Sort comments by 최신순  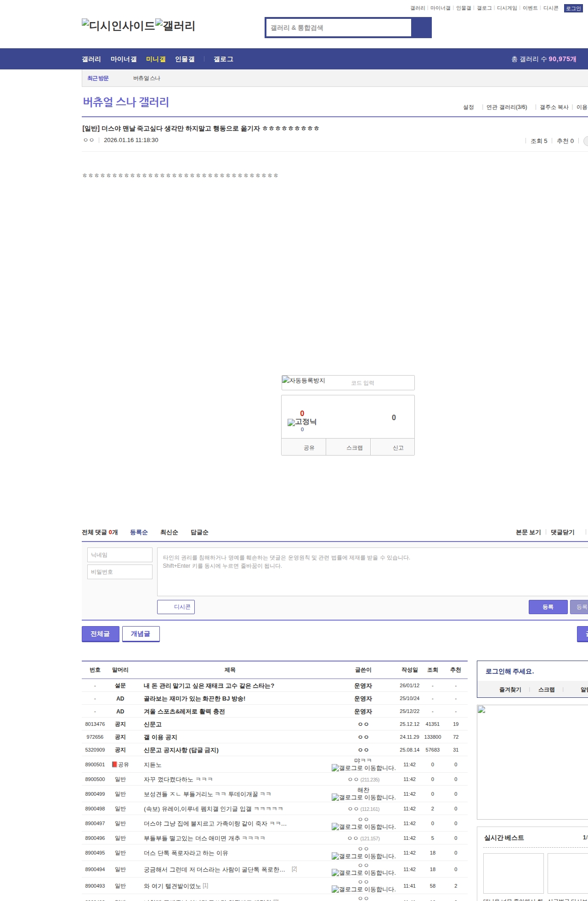click(169, 532)
